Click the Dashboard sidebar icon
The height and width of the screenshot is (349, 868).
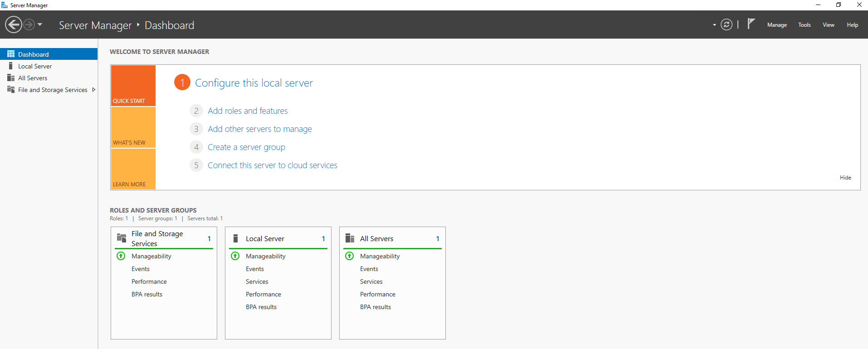point(11,54)
